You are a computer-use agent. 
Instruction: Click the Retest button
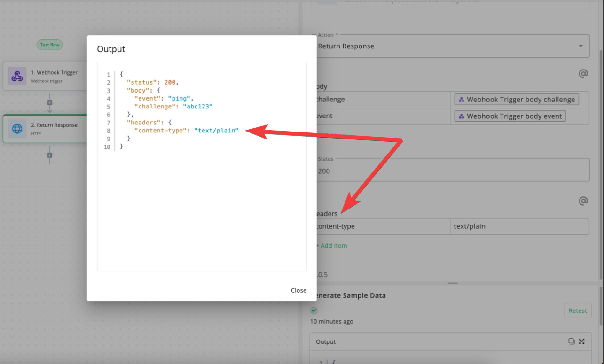coord(578,310)
